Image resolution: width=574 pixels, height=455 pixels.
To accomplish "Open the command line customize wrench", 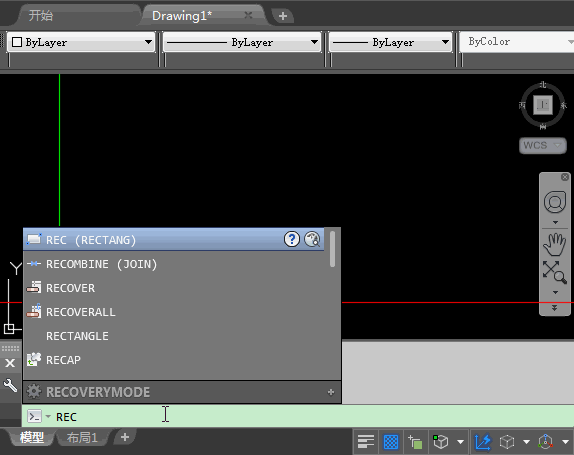I will 10,385.
